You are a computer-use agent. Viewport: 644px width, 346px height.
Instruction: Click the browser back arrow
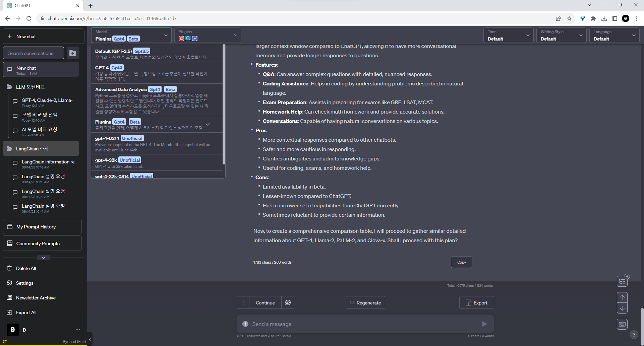7,18
